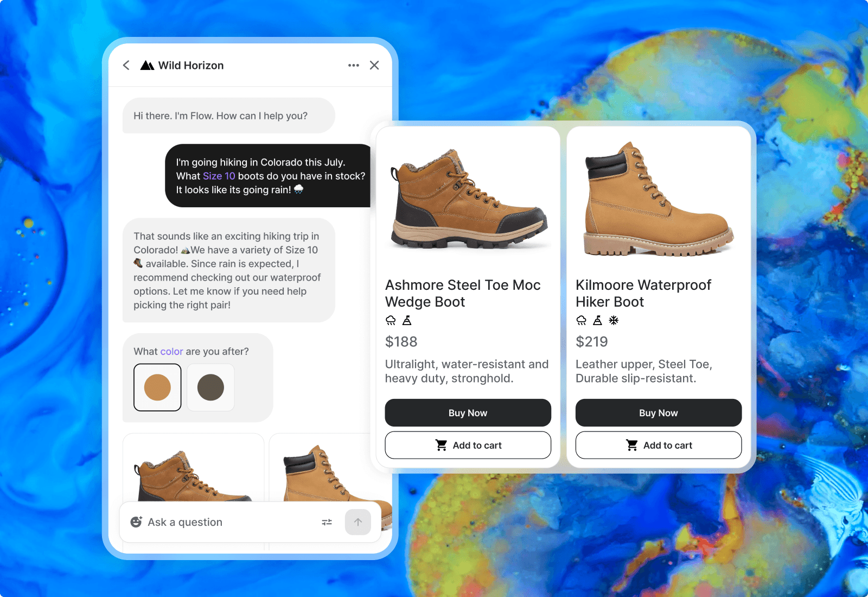Screen dimensions: 868x597
Task: Add Ashmore Steel Toe boot to cart
Action: point(468,446)
